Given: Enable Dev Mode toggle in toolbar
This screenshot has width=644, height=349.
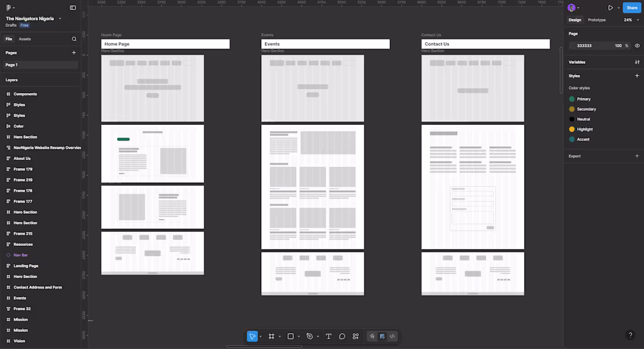Looking at the screenshot, I should 382,336.
